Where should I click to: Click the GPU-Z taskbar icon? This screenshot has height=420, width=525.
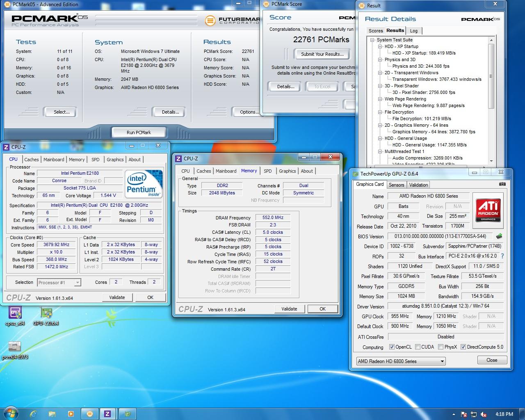click(128, 414)
